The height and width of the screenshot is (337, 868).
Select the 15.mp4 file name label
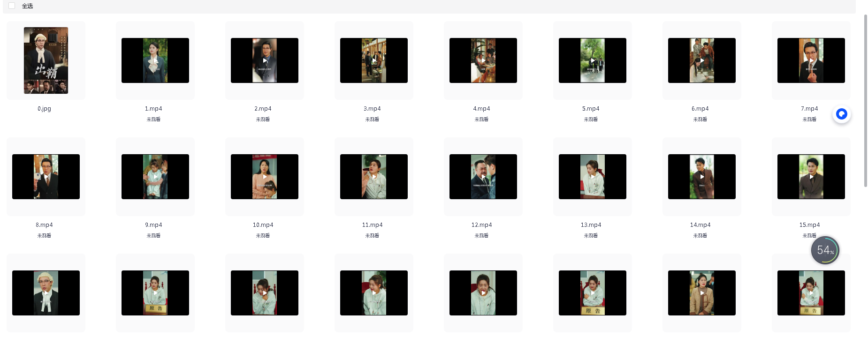coord(809,225)
